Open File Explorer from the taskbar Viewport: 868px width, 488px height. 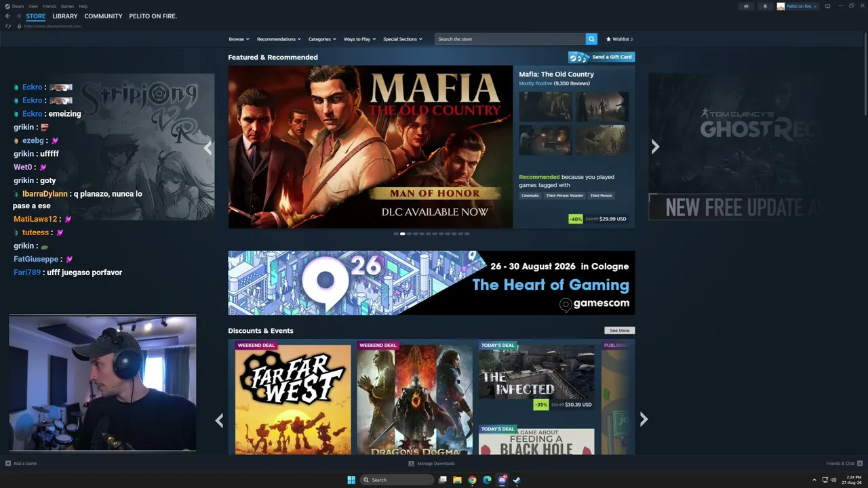pyautogui.click(x=458, y=480)
